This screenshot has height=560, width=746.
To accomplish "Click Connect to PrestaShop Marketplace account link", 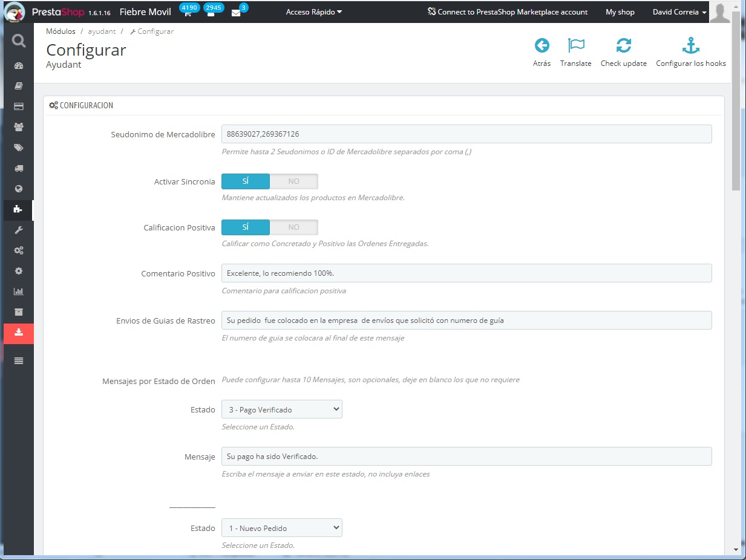I will (507, 12).
